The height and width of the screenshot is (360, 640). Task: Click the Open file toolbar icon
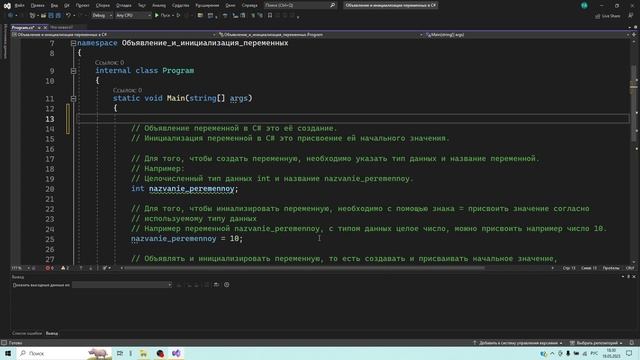click(x=43, y=16)
